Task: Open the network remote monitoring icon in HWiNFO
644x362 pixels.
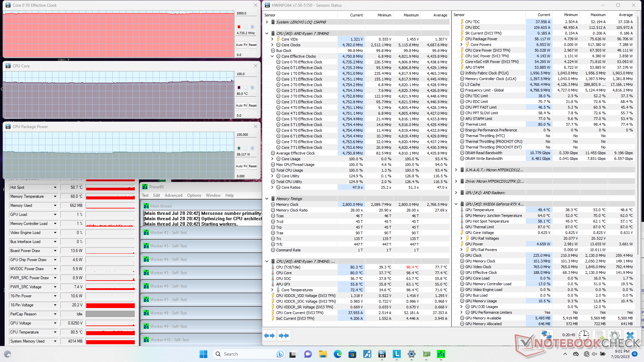Action: pos(547,335)
